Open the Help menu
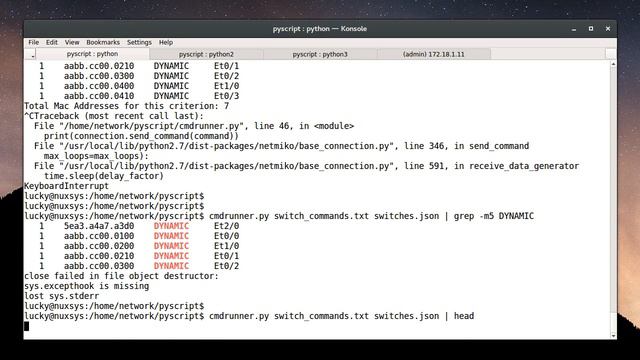640x360 pixels. [x=166, y=42]
